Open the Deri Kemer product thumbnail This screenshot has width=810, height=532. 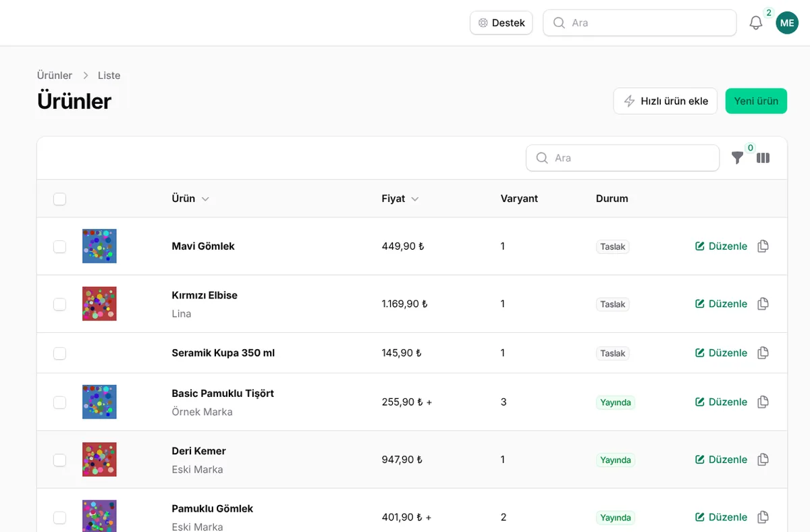coord(99,460)
